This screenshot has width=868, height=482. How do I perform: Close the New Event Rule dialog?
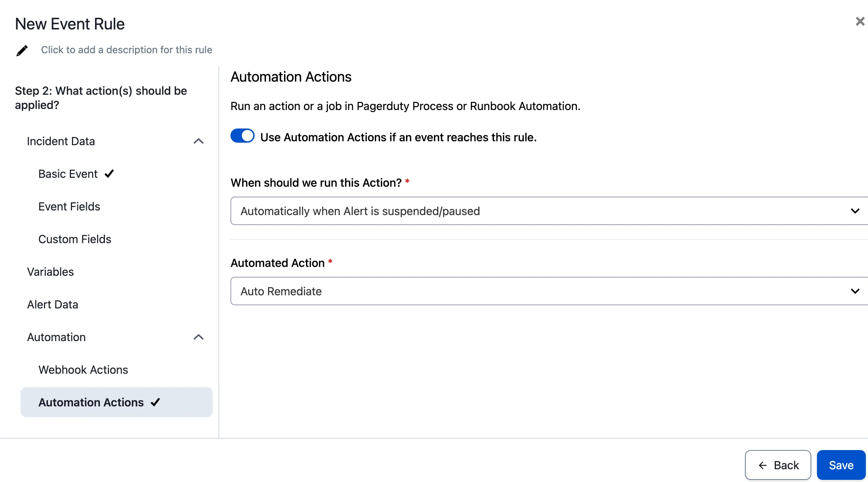pyautogui.click(x=860, y=22)
